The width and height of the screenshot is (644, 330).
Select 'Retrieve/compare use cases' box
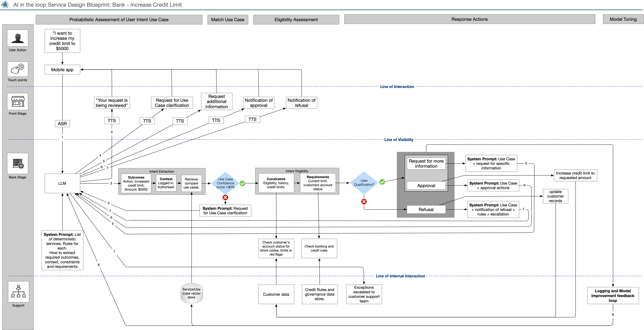(192, 183)
